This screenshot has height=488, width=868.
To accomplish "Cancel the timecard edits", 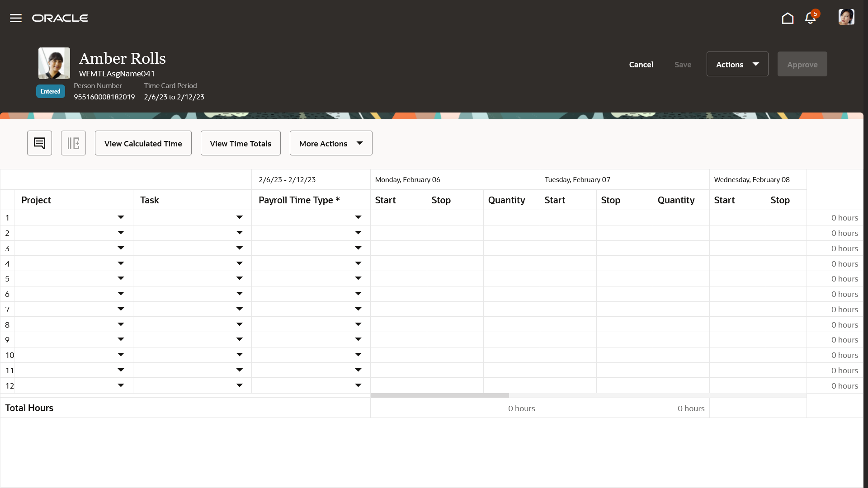I will [641, 64].
